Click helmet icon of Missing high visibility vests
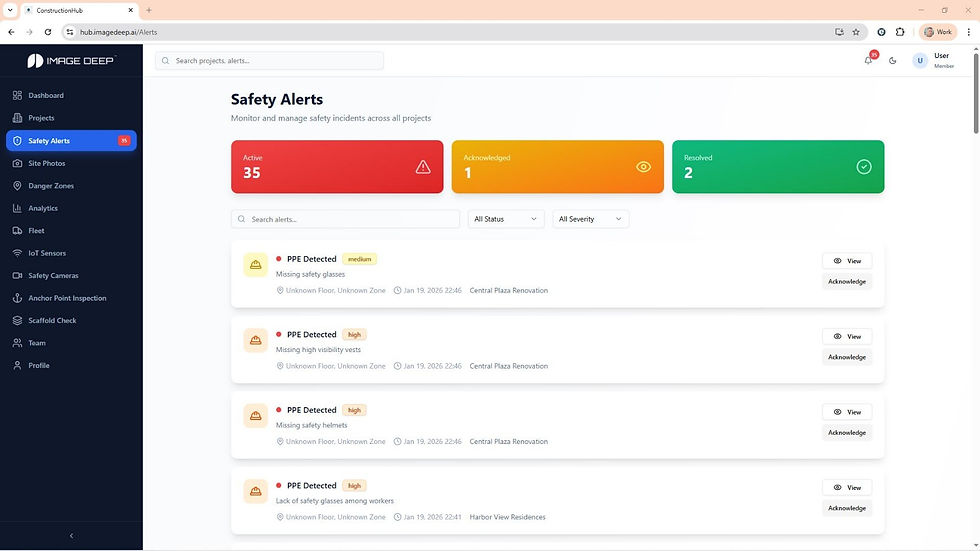Viewport: 980px width, 551px height. click(256, 340)
